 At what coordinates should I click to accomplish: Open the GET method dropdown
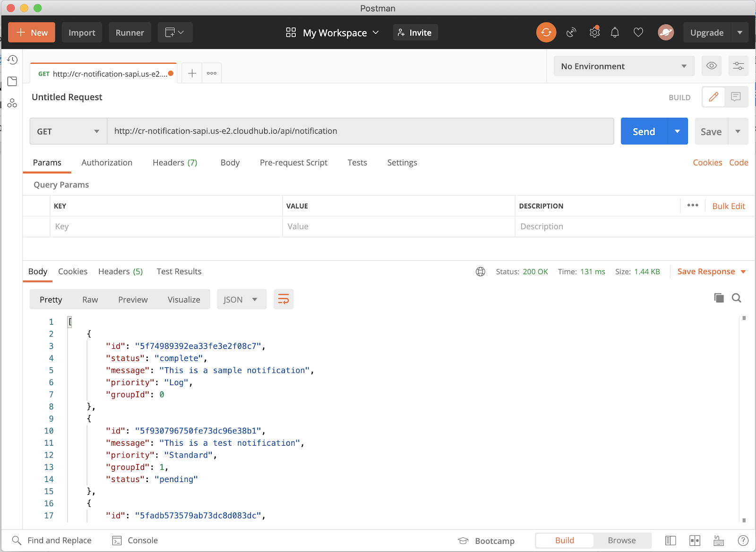[x=68, y=131]
